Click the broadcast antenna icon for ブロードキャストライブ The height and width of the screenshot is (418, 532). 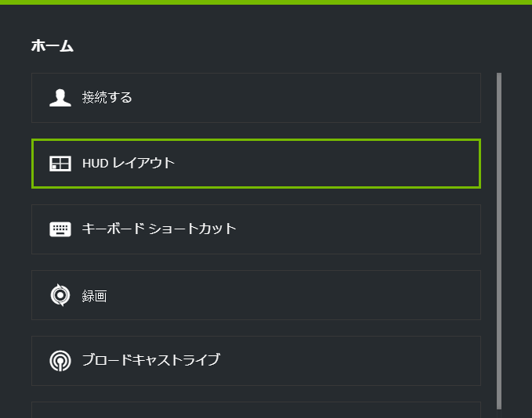60,361
